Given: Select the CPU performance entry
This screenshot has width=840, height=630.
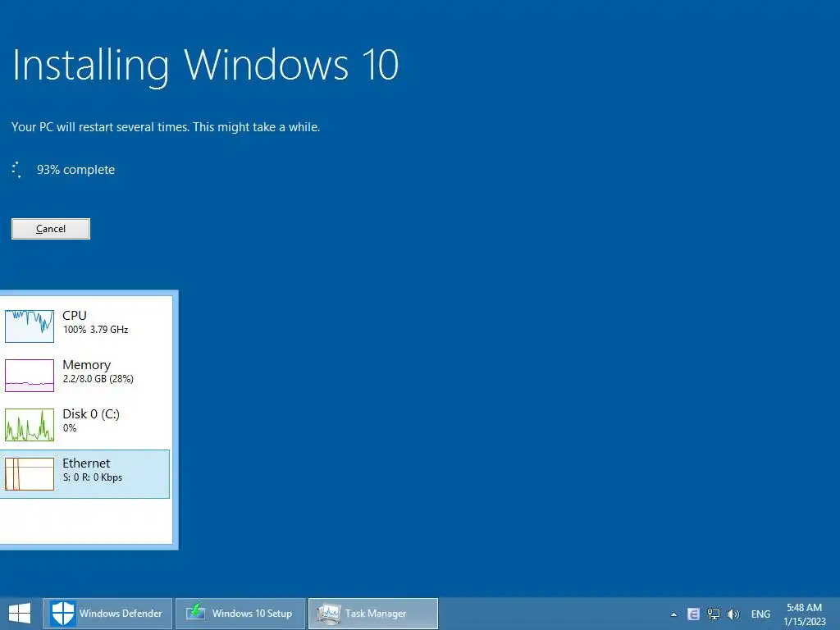Looking at the screenshot, I should [x=84, y=326].
